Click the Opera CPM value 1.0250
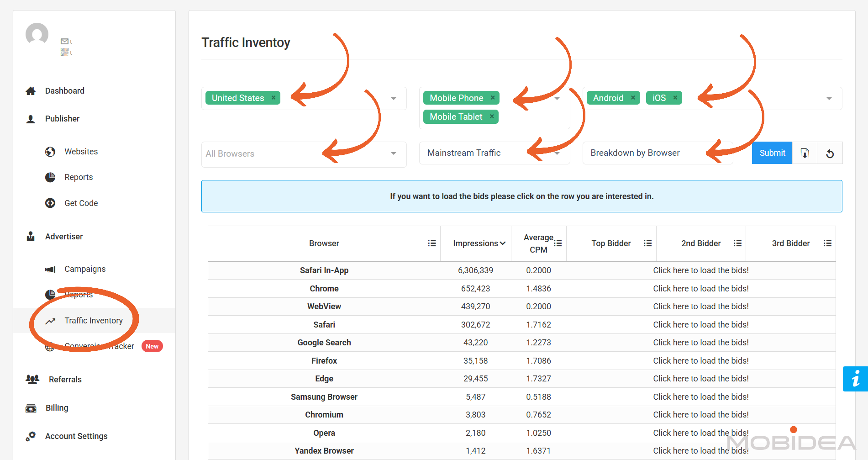The height and width of the screenshot is (460, 868). tap(538, 433)
